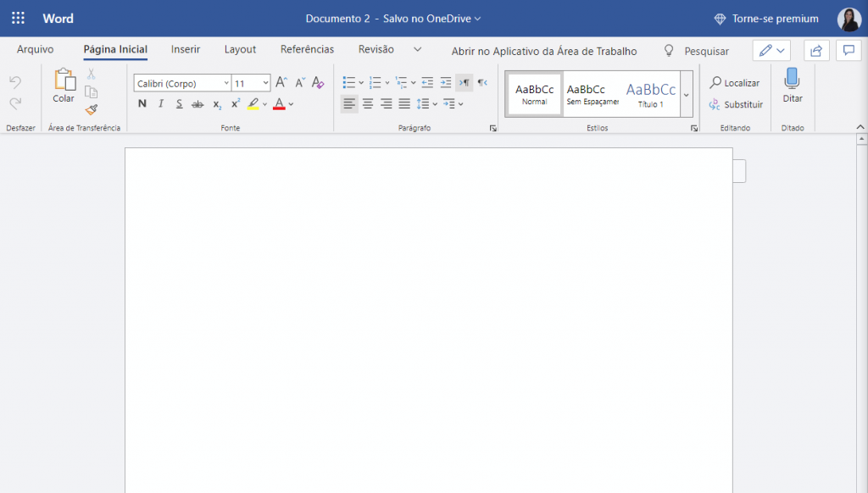The width and height of the screenshot is (868, 493).
Task: Toggle bold formatting with the N icon
Action: (142, 103)
